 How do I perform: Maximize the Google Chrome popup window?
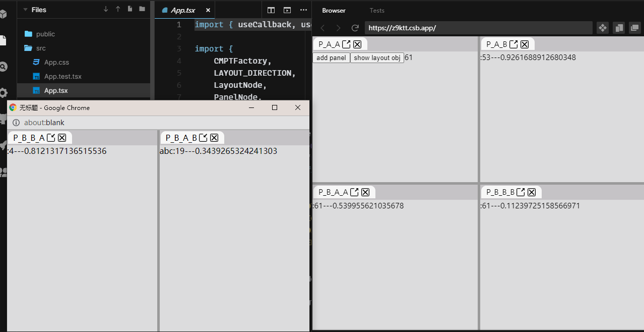(275, 107)
